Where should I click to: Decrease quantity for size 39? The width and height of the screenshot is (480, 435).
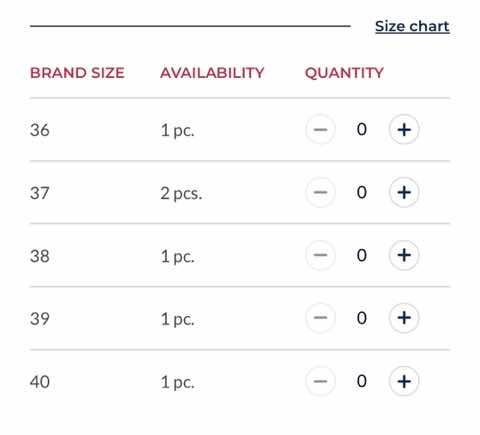(320, 318)
